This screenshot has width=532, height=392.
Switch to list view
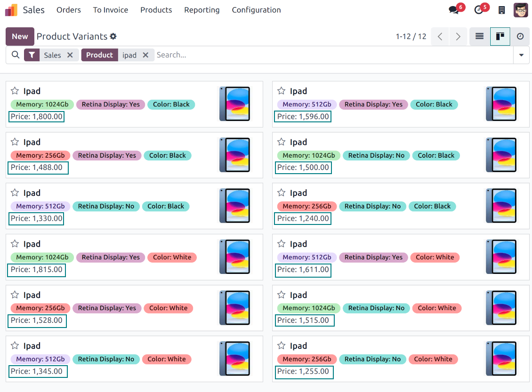click(479, 36)
